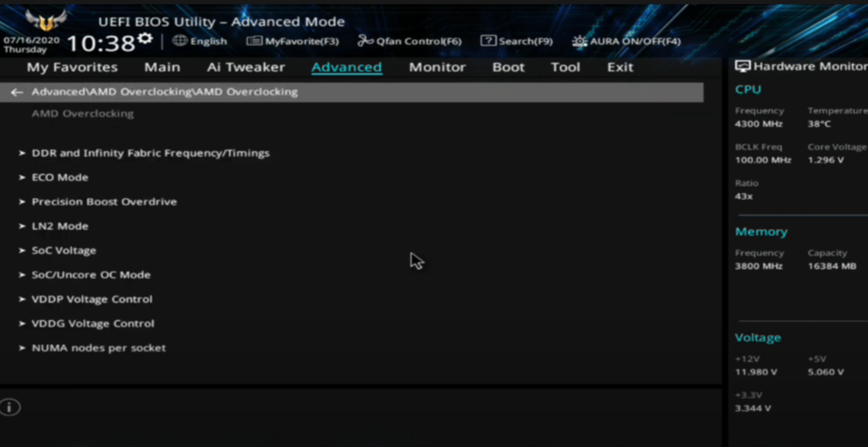Click the Memory section heading
The image size is (868, 447).
coord(761,232)
